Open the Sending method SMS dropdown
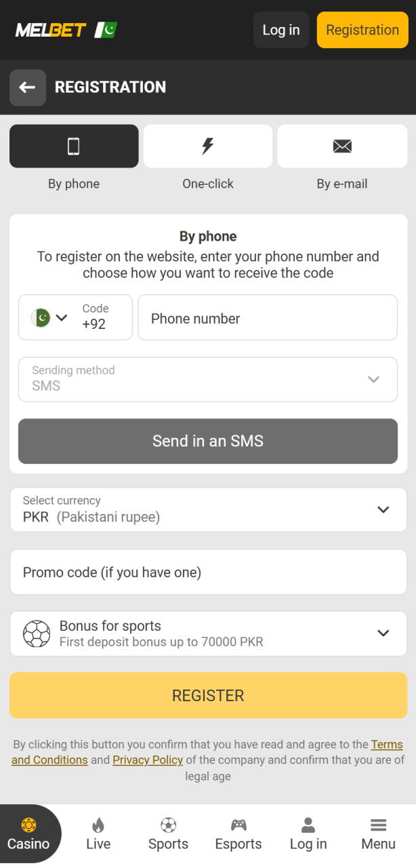Screen dimensions: 416x868 [207, 379]
